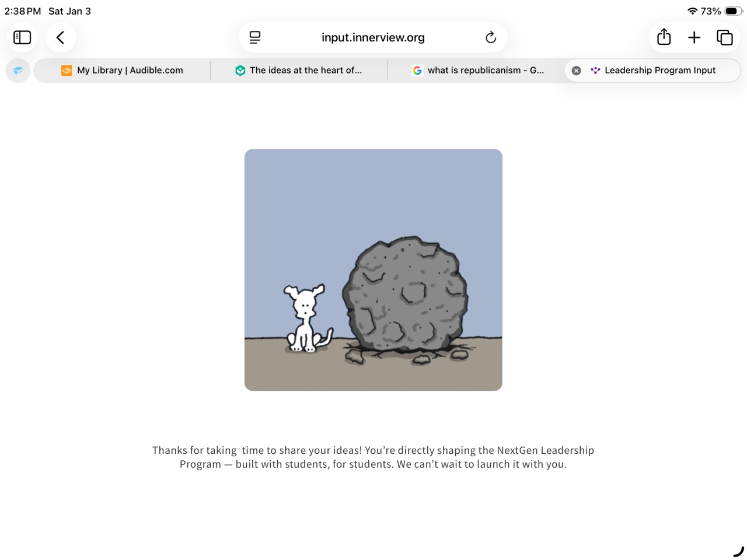This screenshot has height=560, width=747.
Task: Add a new tab
Action: [694, 37]
